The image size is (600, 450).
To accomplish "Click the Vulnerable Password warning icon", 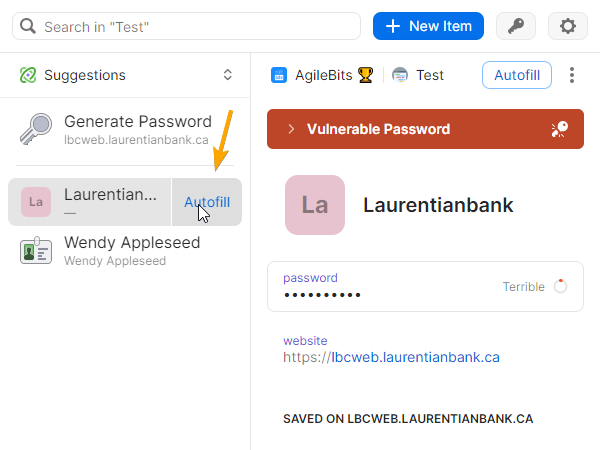I will 560,129.
